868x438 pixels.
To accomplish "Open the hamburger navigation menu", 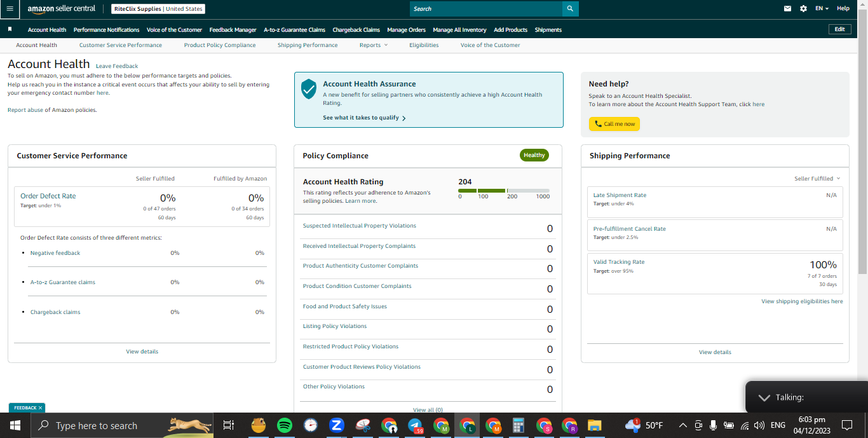I will [x=9, y=9].
